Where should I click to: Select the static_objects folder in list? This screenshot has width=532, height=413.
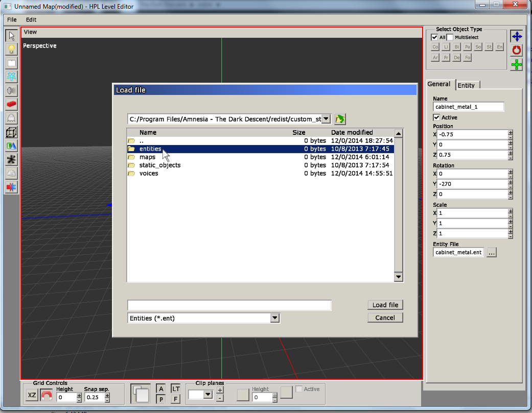pyautogui.click(x=159, y=165)
